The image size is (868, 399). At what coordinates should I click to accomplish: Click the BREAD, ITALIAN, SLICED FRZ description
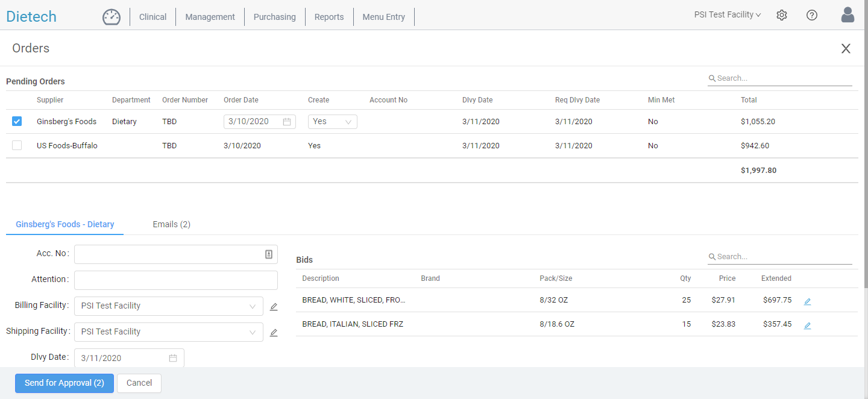click(x=353, y=324)
